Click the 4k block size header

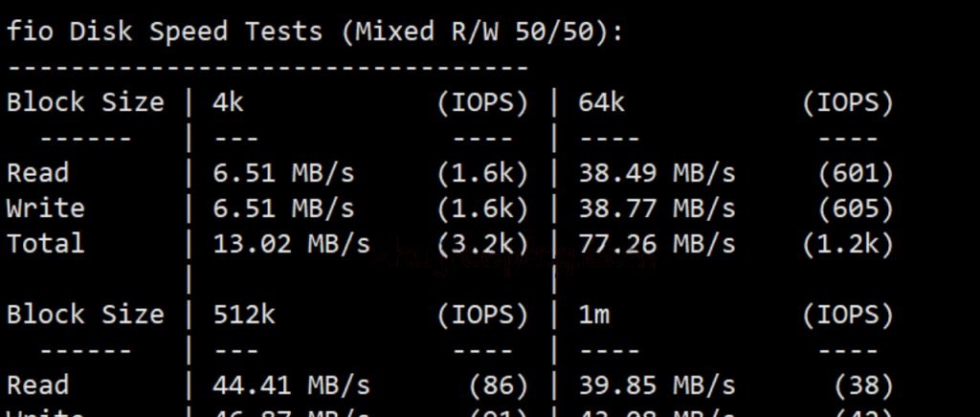point(228,102)
